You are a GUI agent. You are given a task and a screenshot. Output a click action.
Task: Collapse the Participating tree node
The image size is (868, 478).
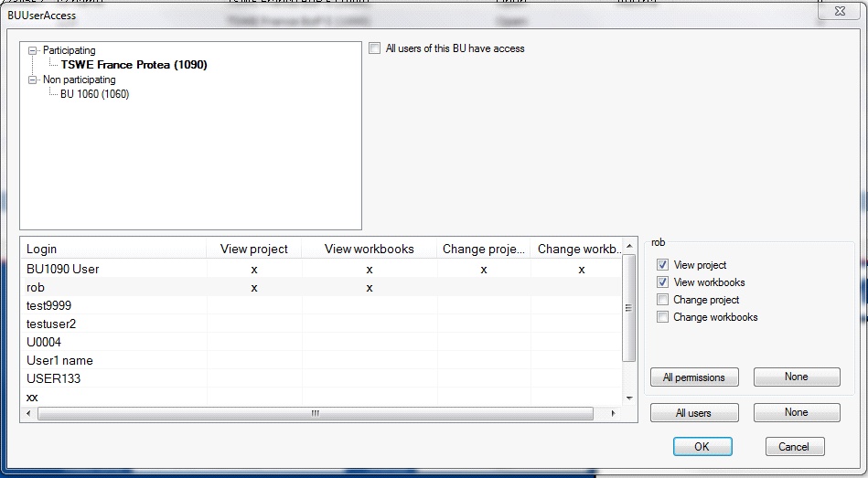[x=33, y=51]
